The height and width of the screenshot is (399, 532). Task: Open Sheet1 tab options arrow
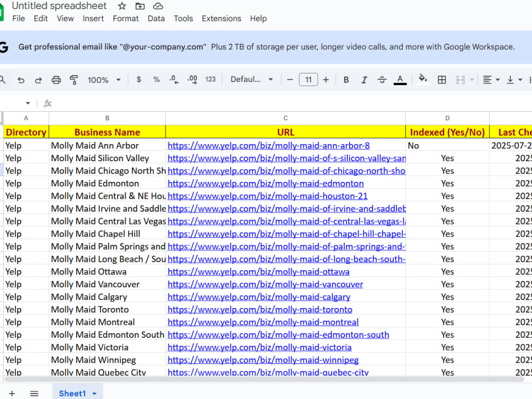(x=94, y=394)
